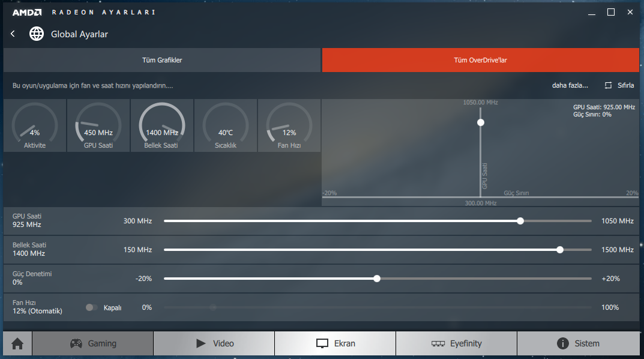Open the home icon tab
644x359 pixels.
coord(17,344)
